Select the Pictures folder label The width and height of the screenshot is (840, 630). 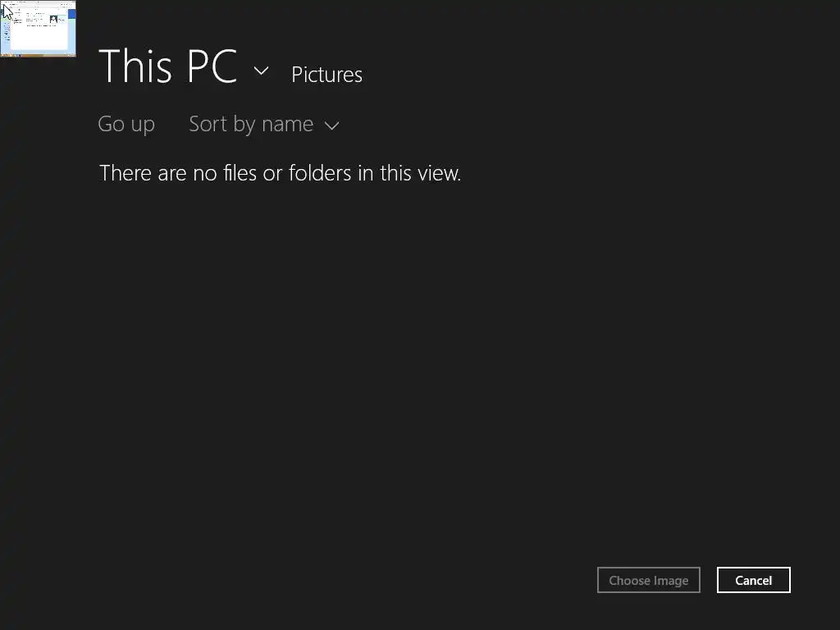(326, 75)
